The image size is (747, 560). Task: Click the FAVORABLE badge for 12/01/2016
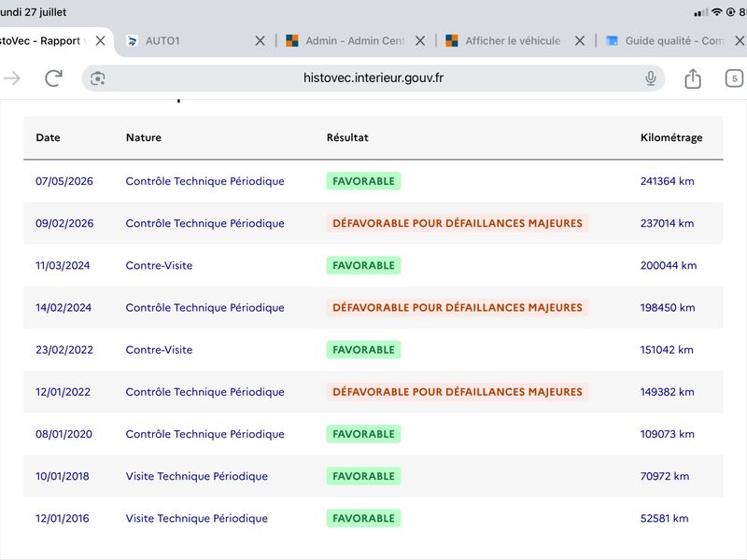point(363,518)
